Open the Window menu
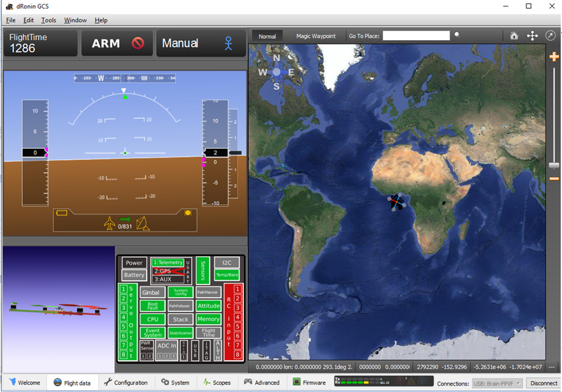This screenshot has width=562, height=392. (76, 20)
